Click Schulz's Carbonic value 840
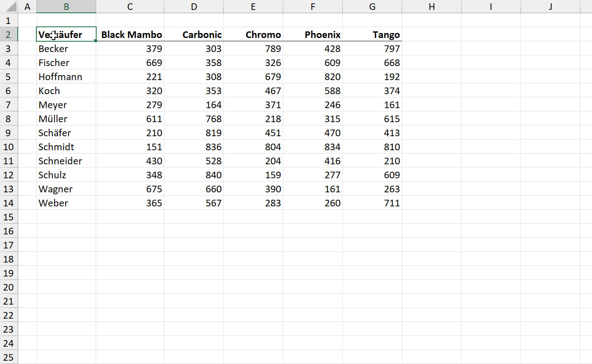Image resolution: width=592 pixels, height=364 pixels. coord(194,175)
